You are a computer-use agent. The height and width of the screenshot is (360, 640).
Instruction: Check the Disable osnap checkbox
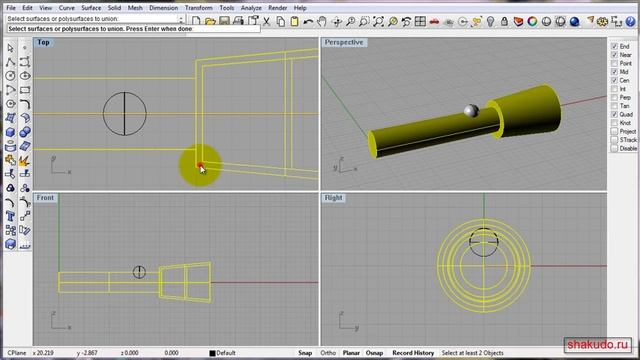[x=614, y=149]
